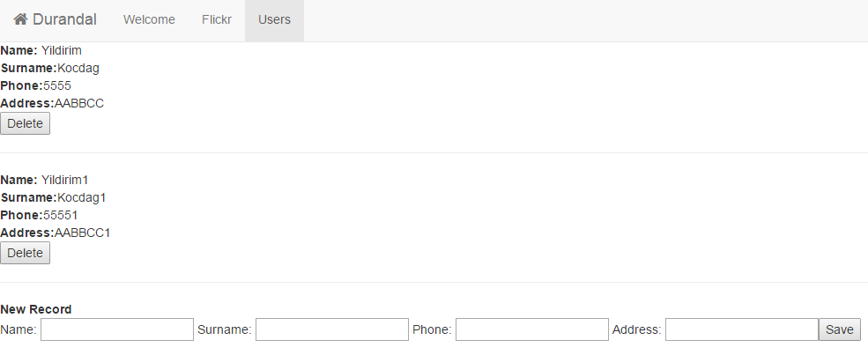Click the name value Yildirim

[x=62, y=50]
